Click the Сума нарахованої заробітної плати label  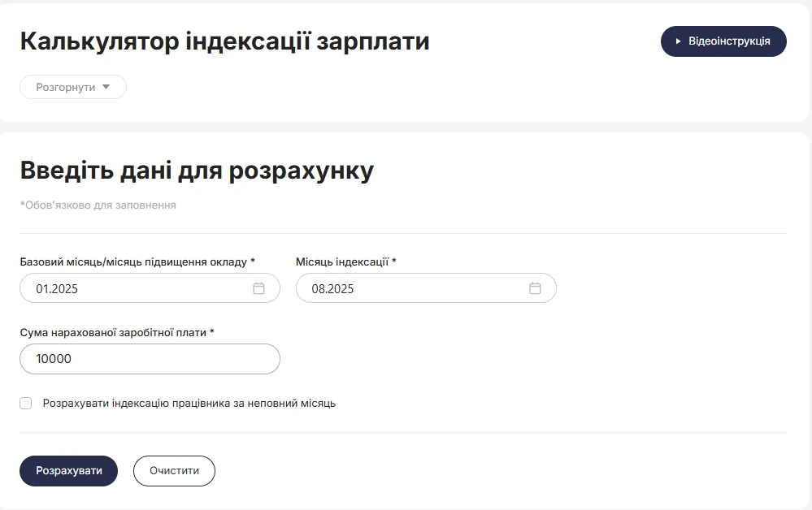pyautogui.click(x=117, y=333)
